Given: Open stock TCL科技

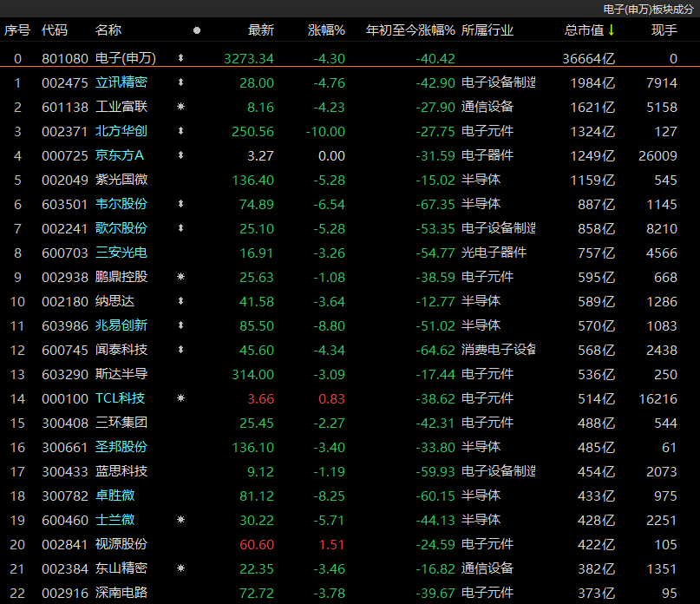Looking at the screenshot, I should (120, 398).
